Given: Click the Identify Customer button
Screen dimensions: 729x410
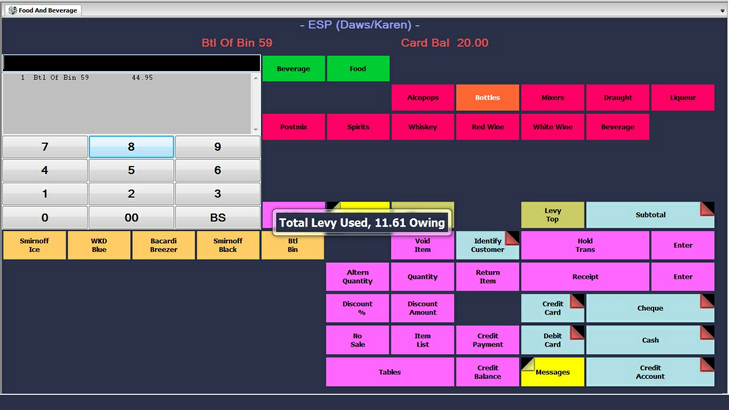Looking at the screenshot, I should pyautogui.click(x=487, y=245).
